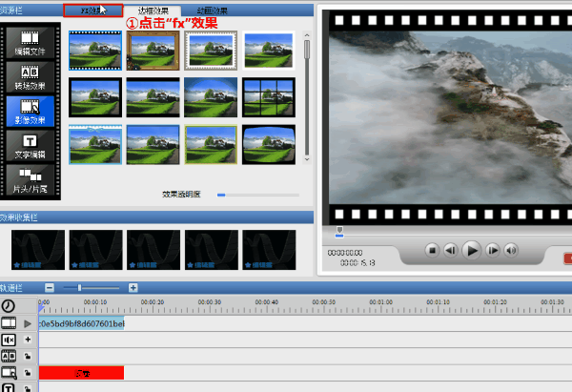Toggle the lock on the transition track
572x392 pixels.
click(x=28, y=356)
